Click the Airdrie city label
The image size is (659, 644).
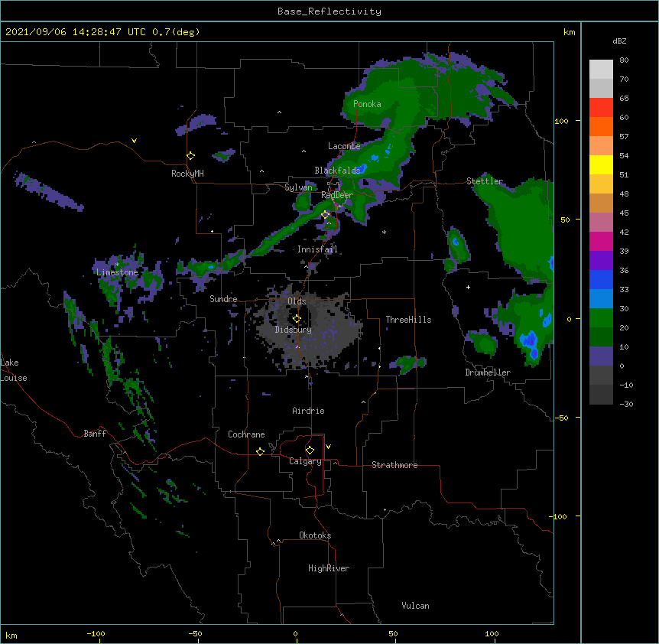308,411
